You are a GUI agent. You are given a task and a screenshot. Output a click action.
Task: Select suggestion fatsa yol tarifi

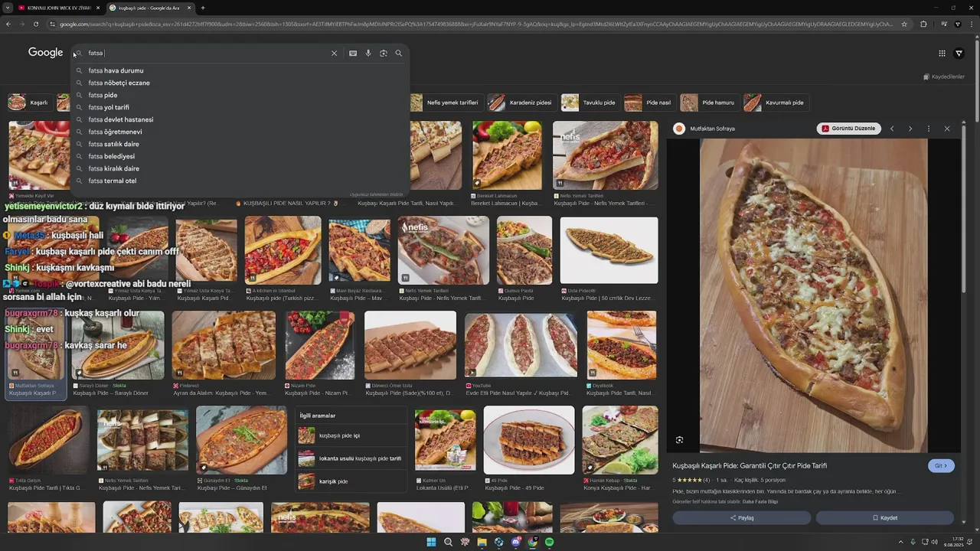click(x=241, y=107)
